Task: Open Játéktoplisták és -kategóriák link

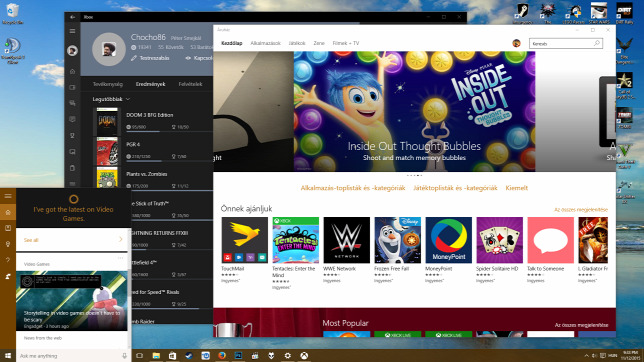Action: (x=455, y=188)
